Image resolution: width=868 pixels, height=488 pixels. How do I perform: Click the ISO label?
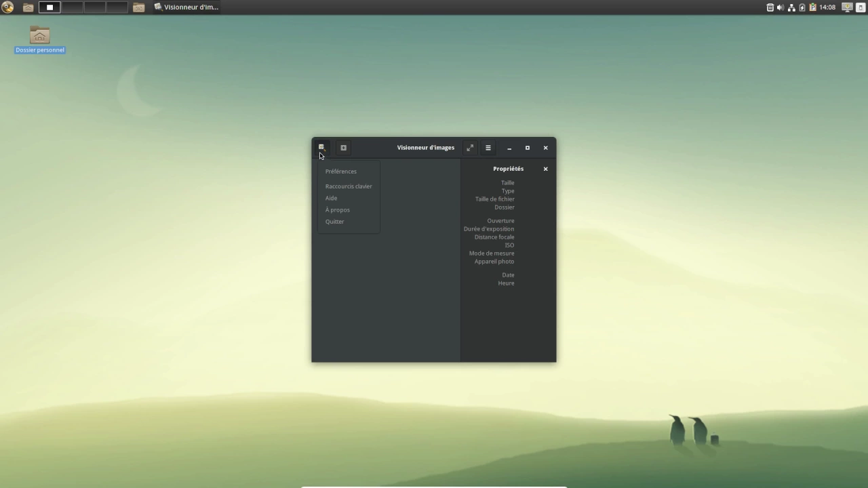tap(509, 245)
